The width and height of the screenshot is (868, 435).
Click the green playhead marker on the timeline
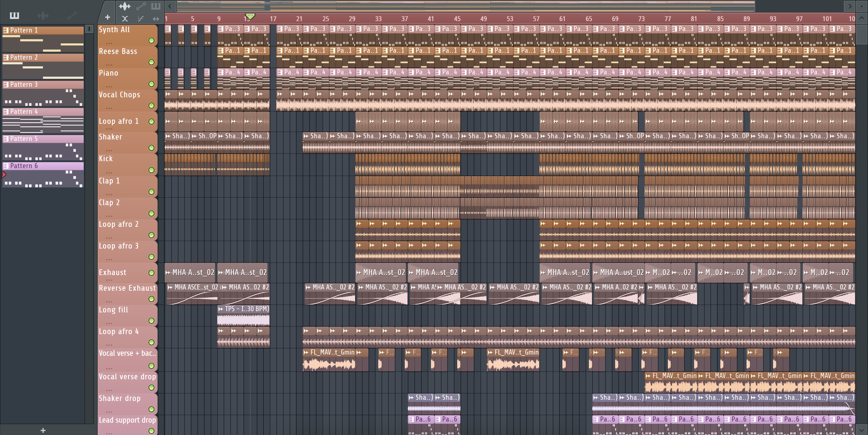tap(250, 16)
